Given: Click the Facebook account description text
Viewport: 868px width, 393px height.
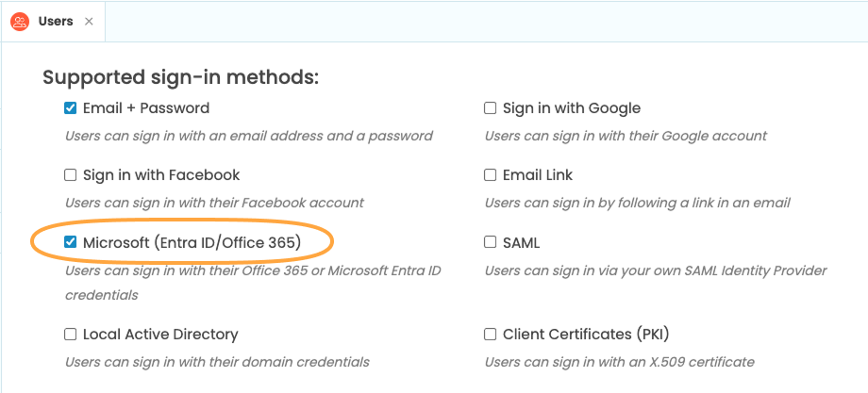Looking at the screenshot, I should tap(214, 203).
